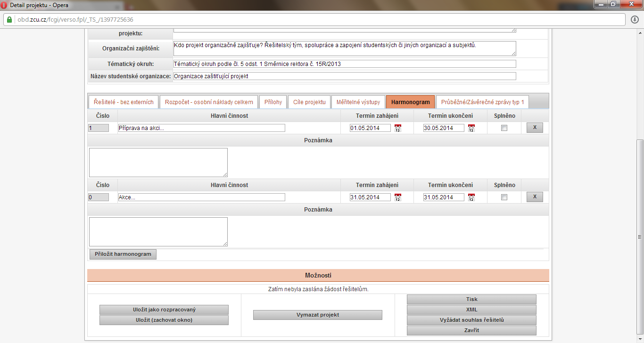Viewport: 644px width, 343px height.
Task: Click text Zatím nebyla zaslána žádost řešitelům
Action: (x=318, y=289)
